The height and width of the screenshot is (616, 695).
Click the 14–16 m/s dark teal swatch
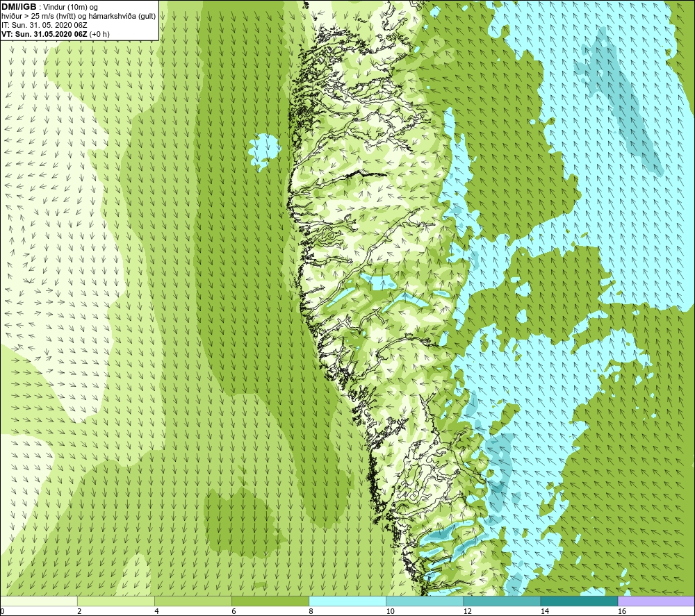pos(578,601)
